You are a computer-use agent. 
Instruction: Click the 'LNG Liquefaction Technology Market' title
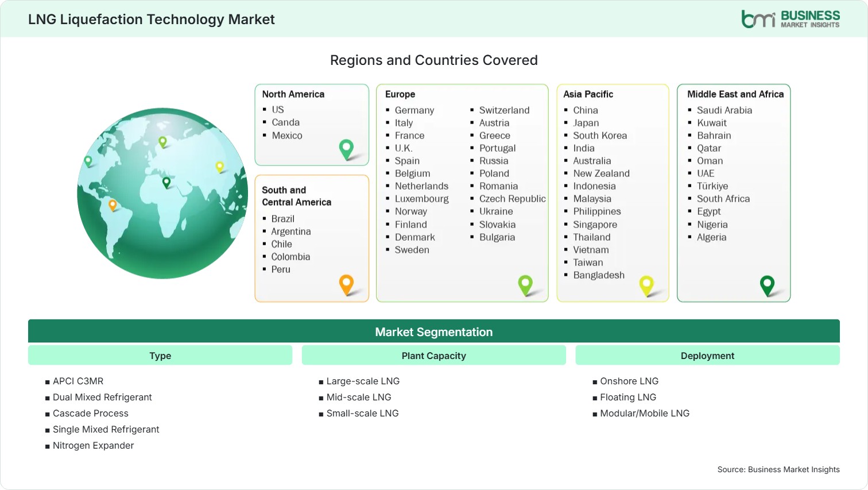click(x=152, y=19)
